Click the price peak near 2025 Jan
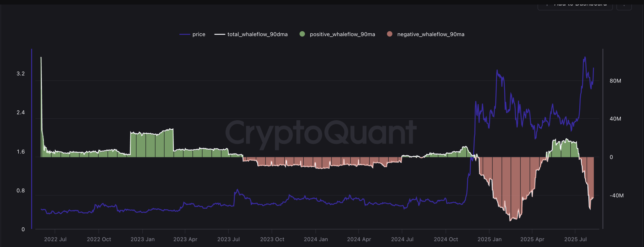The height and width of the screenshot is (247, 644). [x=497, y=71]
